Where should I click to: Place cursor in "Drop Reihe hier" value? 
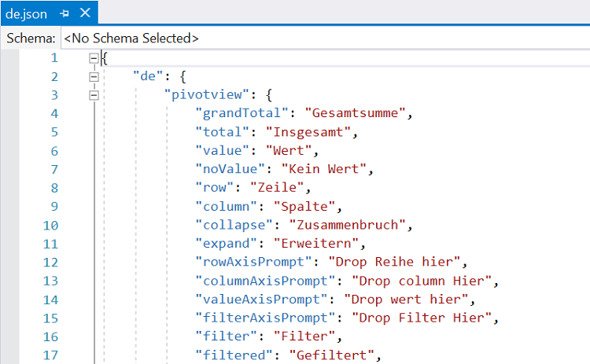[394, 262]
